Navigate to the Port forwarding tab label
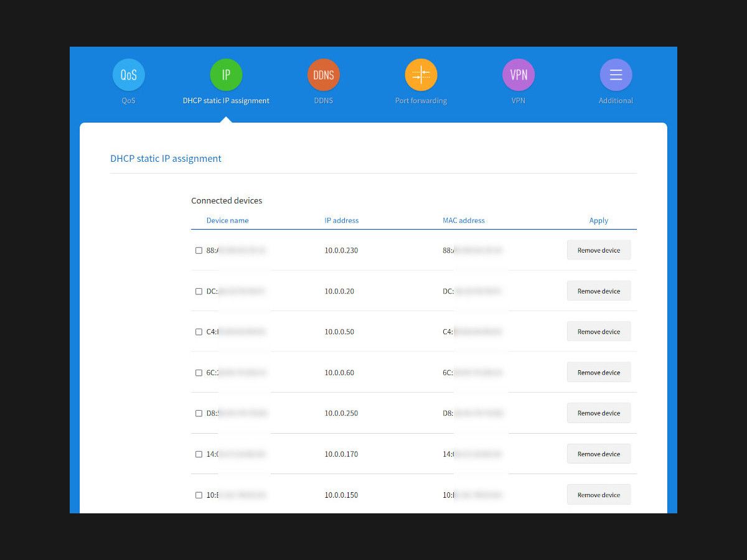This screenshot has width=747, height=560. pos(421,100)
